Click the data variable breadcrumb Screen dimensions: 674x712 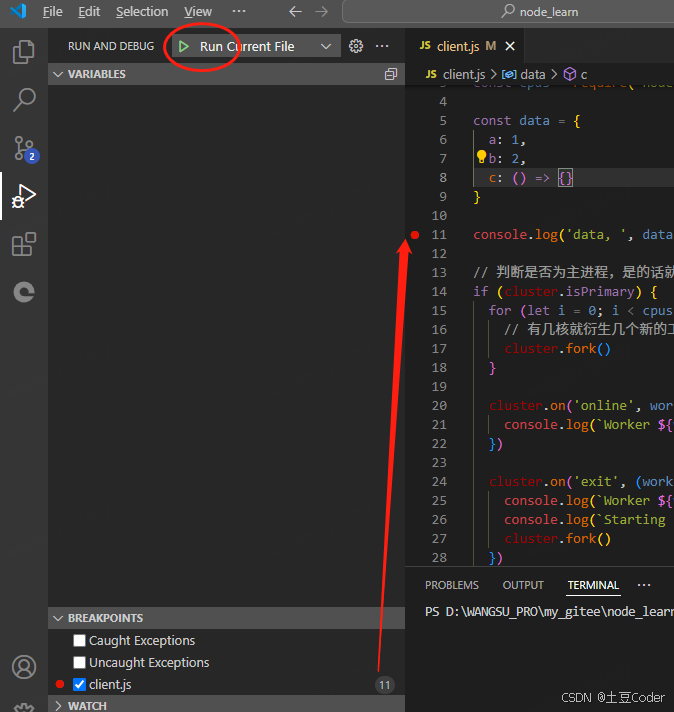[524, 74]
